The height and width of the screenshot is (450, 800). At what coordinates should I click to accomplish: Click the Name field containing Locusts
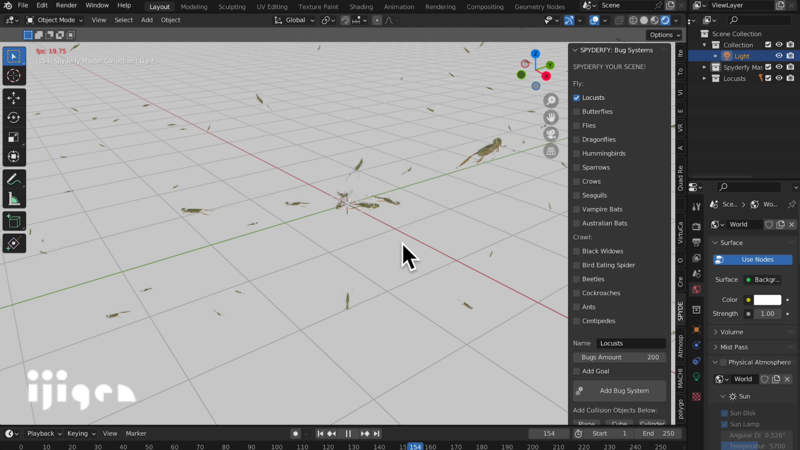631,343
